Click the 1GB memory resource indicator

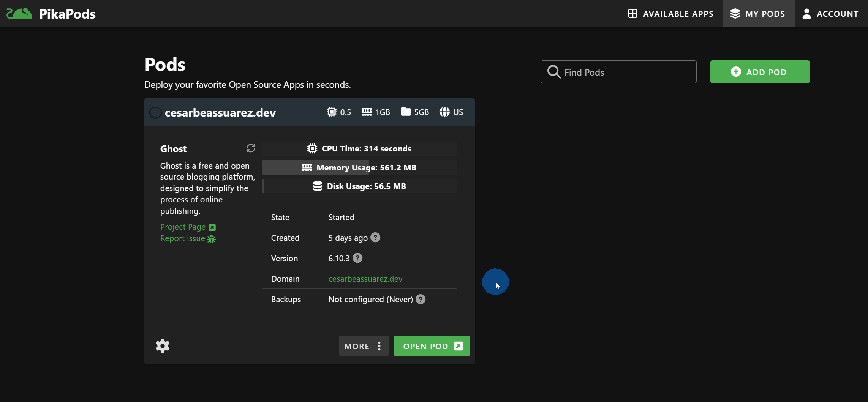coord(376,112)
